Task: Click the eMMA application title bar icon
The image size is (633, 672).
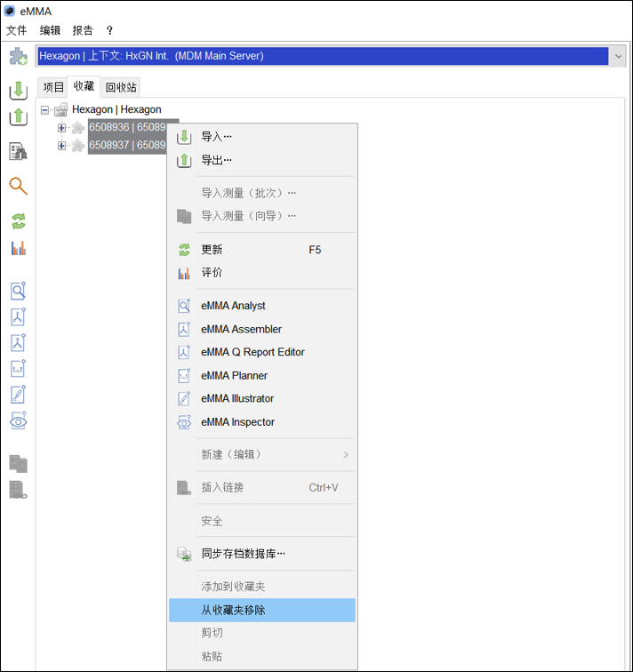Action: click(10, 12)
